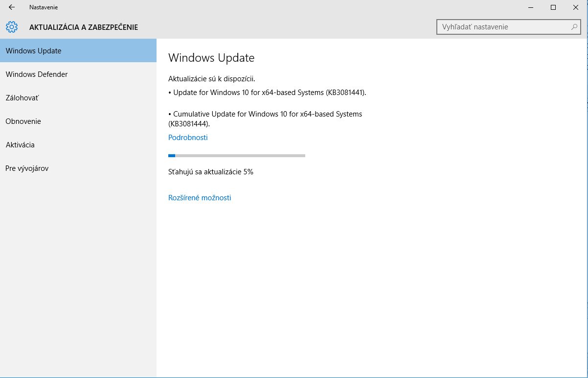Go back using the arrow icon
Image resolution: width=588 pixels, height=378 pixels.
tap(12, 7)
